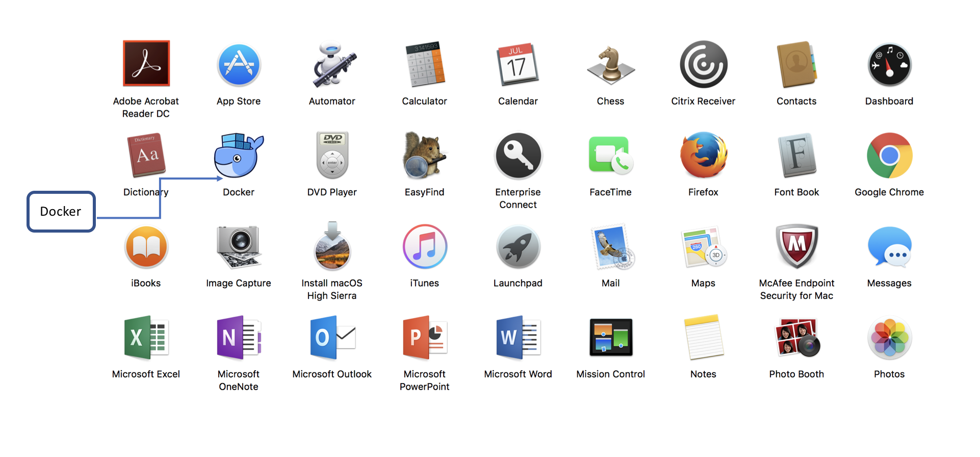Viewport: 980px width, 457px height.
Task: Open Microsoft Outlook
Action: (332, 338)
